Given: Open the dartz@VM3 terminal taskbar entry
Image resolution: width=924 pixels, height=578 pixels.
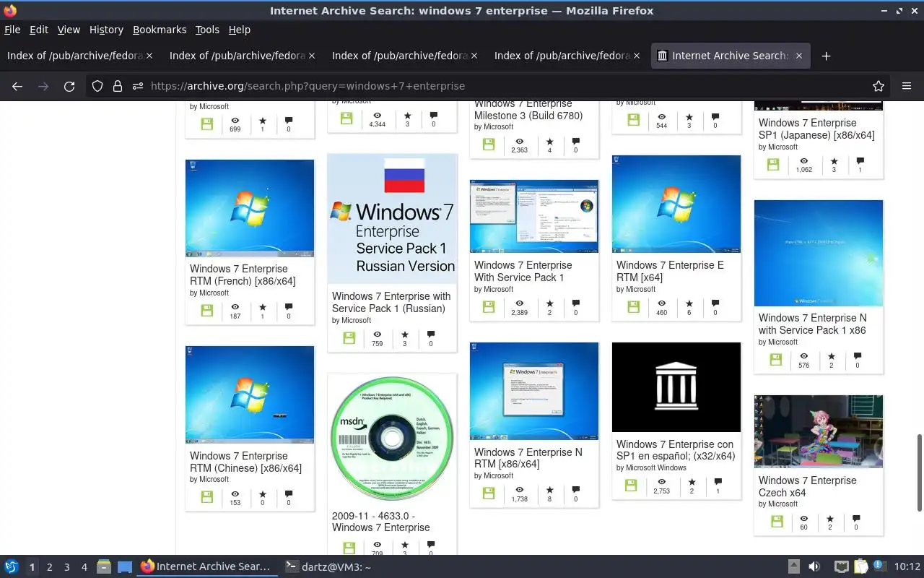Looking at the screenshot, I should click(x=328, y=567).
